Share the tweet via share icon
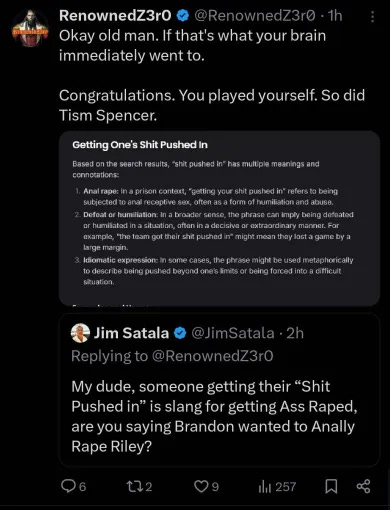 pos(363,486)
